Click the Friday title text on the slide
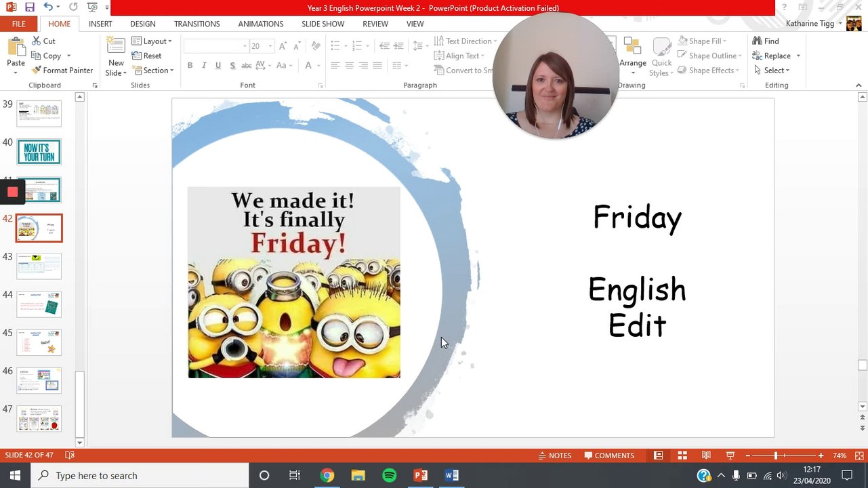The width and height of the screenshot is (868, 488). click(637, 218)
